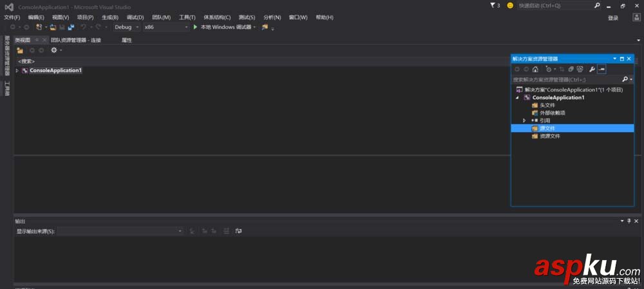Expand the 引用 references node
The height and width of the screenshot is (289, 644).
coord(524,121)
